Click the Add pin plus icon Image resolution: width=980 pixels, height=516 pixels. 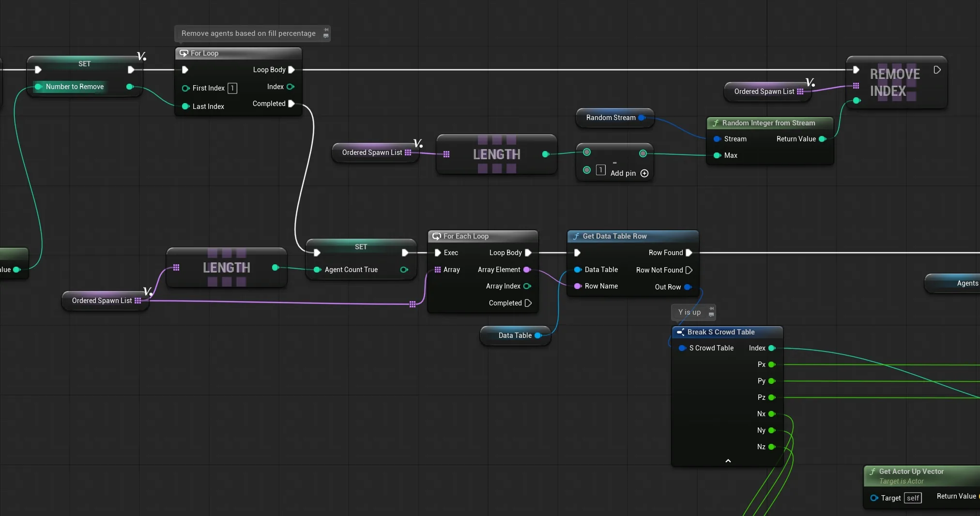point(644,173)
